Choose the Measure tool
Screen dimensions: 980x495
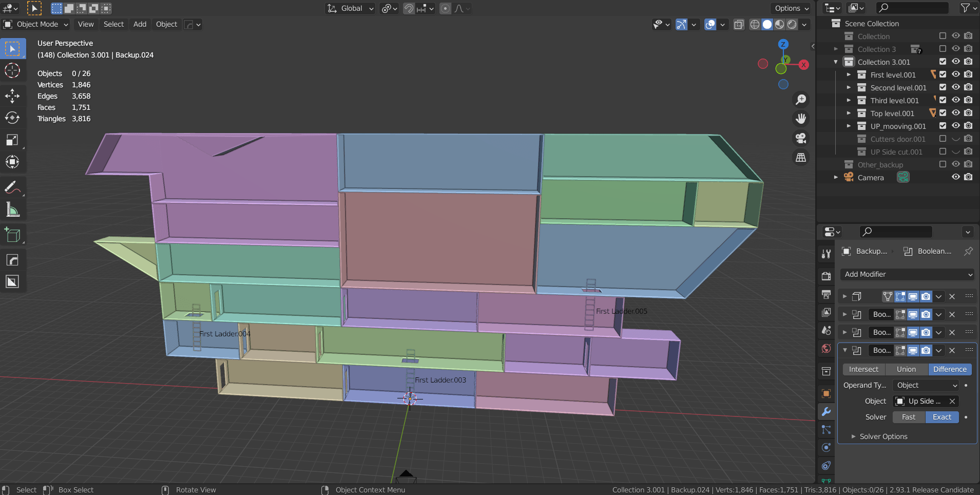tap(12, 210)
